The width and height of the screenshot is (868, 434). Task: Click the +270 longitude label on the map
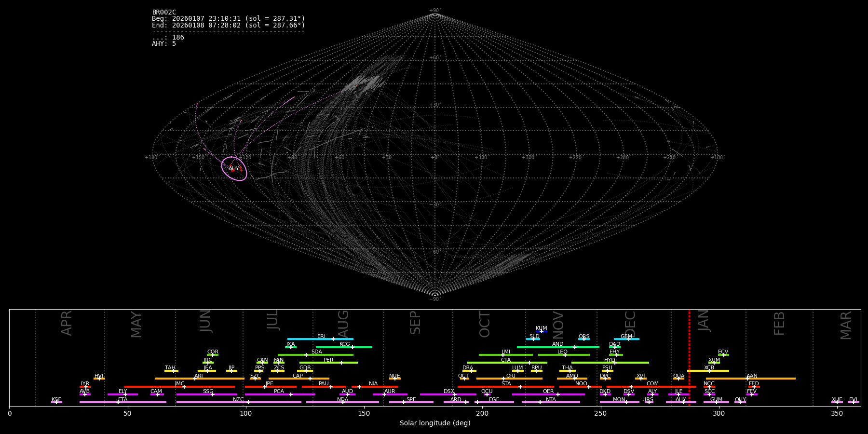[x=575, y=158]
